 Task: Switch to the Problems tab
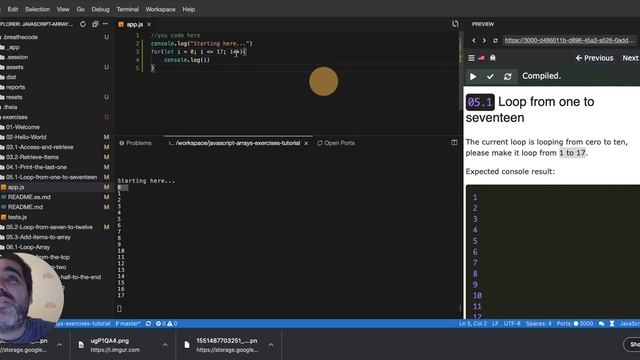click(x=136, y=143)
